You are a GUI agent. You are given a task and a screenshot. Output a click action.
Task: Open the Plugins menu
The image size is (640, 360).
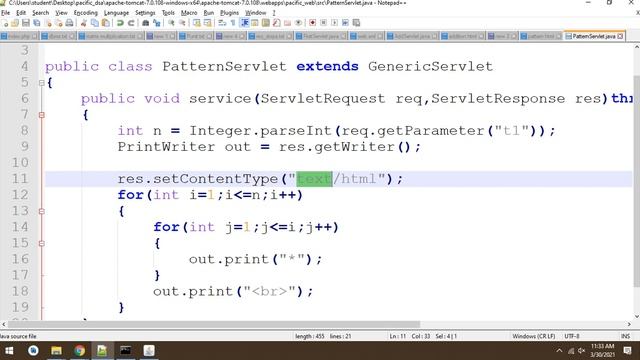(x=229, y=13)
